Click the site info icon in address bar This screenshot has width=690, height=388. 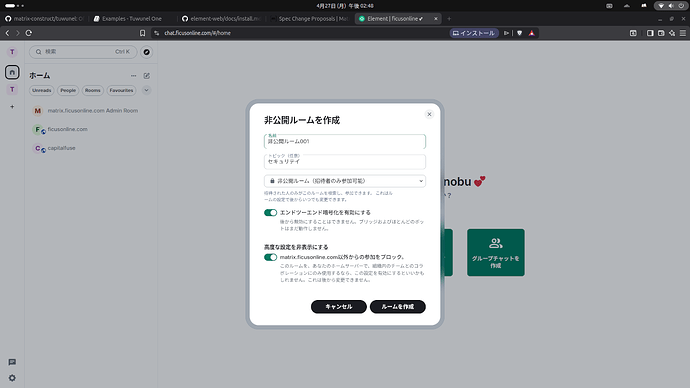pos(157,33)
